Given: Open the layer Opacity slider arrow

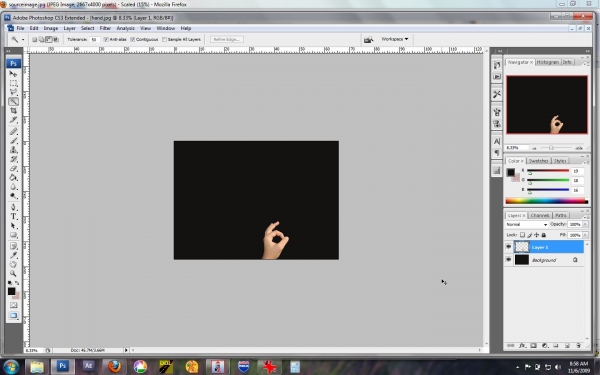Looking at the screenshot, I should (585, 224).
